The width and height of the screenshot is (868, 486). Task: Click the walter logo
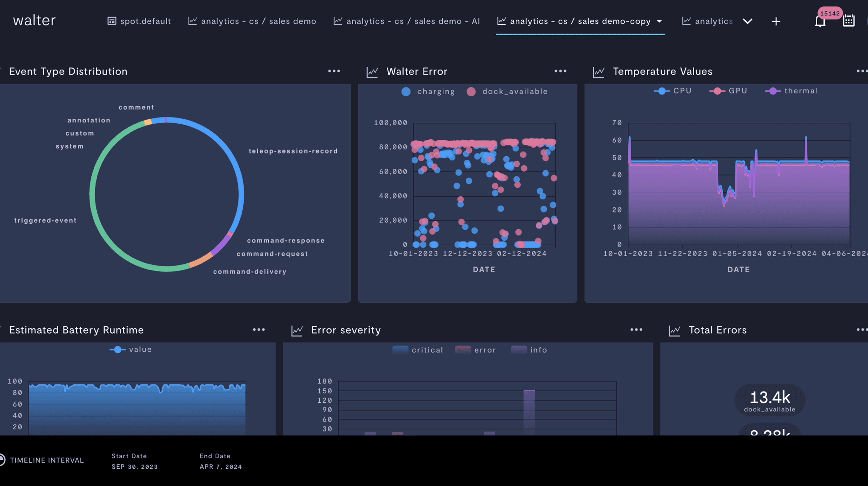[34, 21]
